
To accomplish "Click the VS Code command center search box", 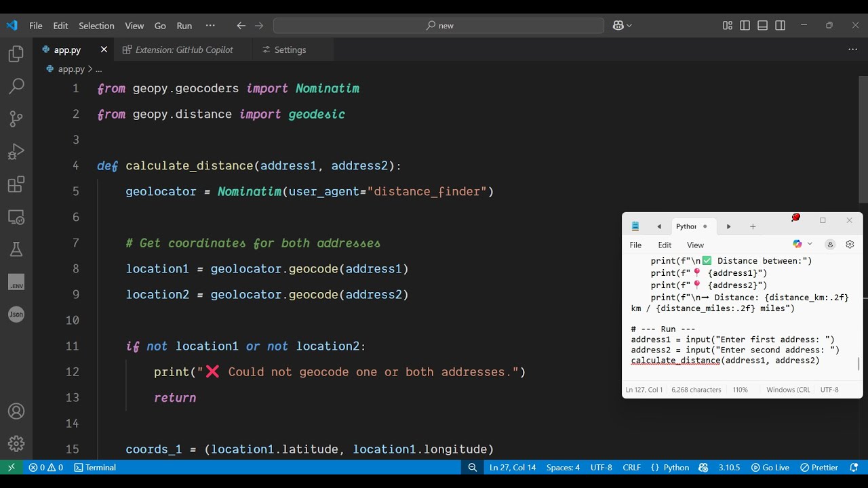I will click(x=439, y=26).
